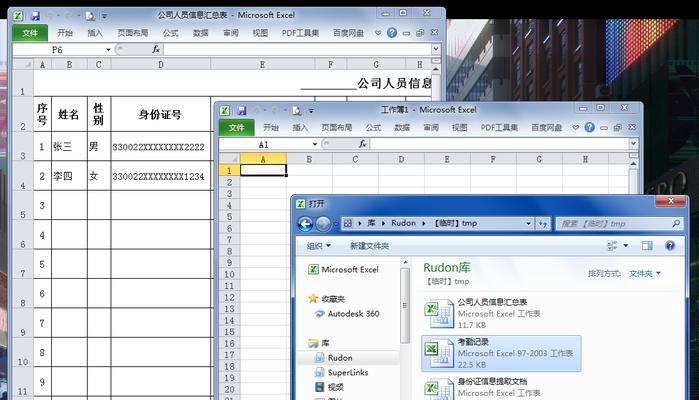
Task: Click select-all corner in 工作簿1 grid
Action: click(230, 159)
